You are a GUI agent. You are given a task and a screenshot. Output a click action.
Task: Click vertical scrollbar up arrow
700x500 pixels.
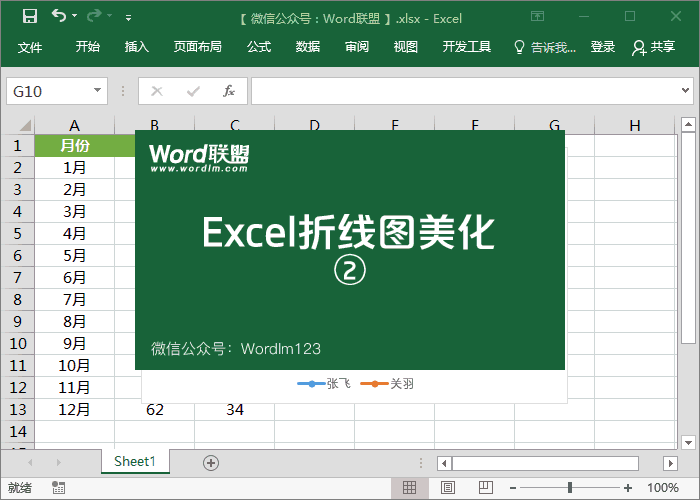coord(688,124)
